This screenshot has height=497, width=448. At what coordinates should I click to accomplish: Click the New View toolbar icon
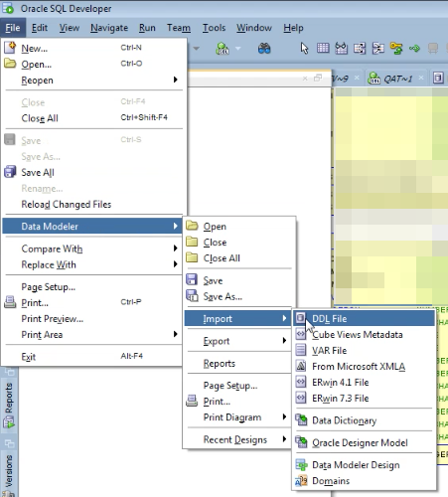coord(341,49)
